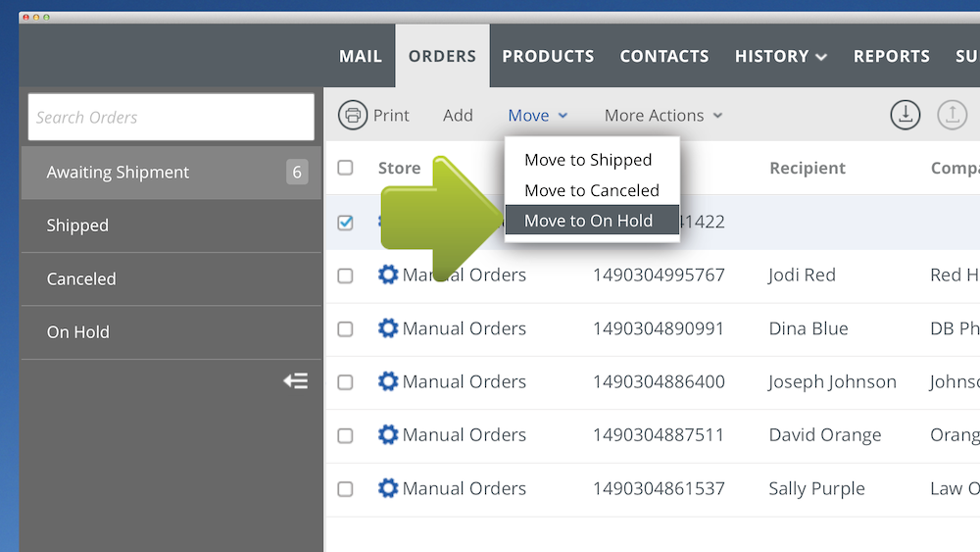Viewport: 980px width, 552px height.
Task: Click the gear icon for Sally Purple's order
Action: click(x=388, y=488)
